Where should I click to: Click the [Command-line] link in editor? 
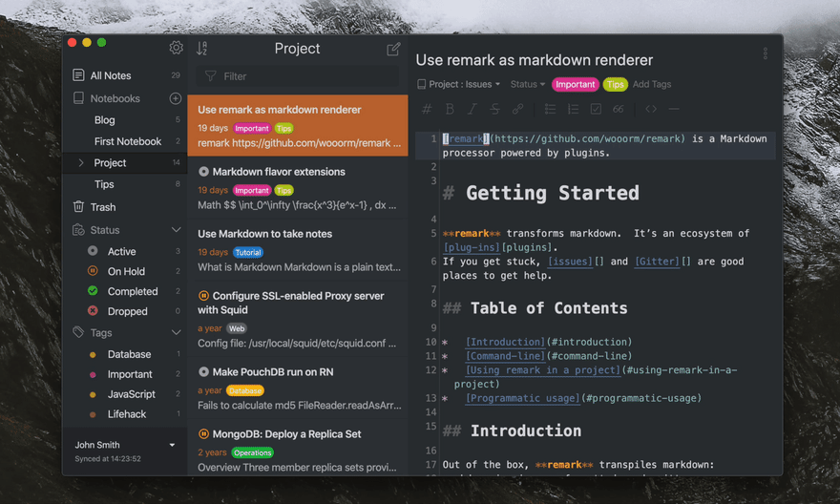pyautogui.click(x=505, y=356)
